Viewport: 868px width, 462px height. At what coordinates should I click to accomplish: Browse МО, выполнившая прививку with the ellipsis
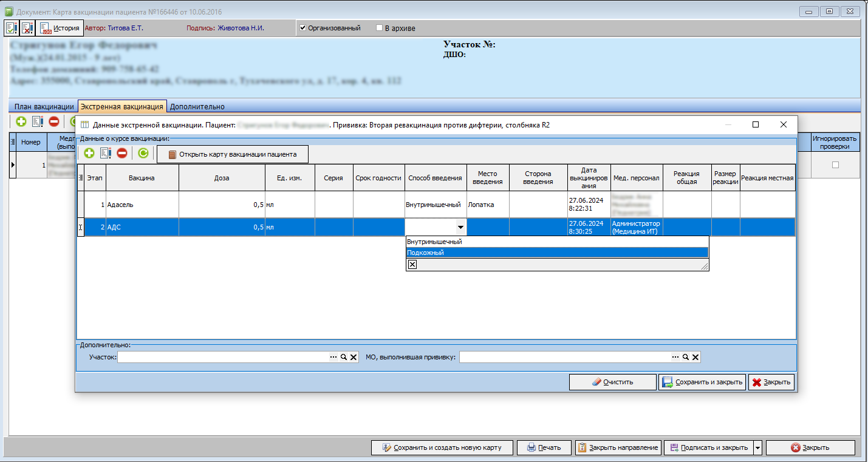[675, 357]
